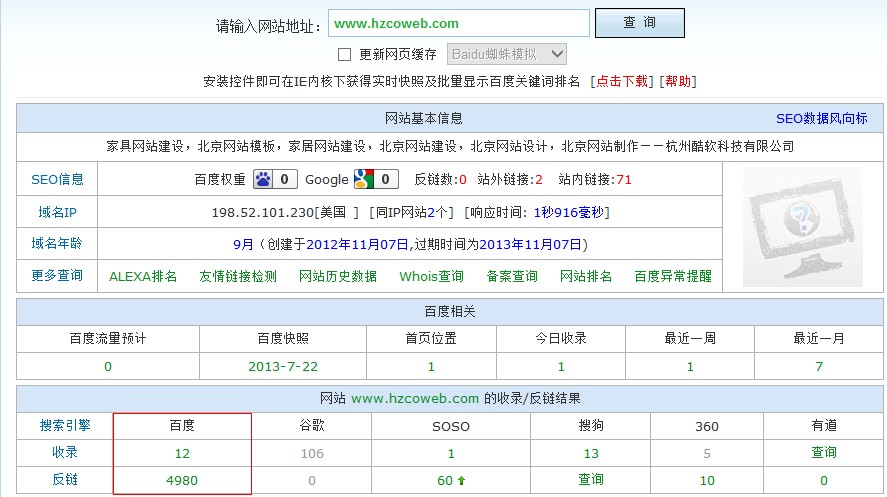This screenshot has height=497, width=887.
Task: Click the 百度流量预计 value 0
Action: (x=108, y=366)
